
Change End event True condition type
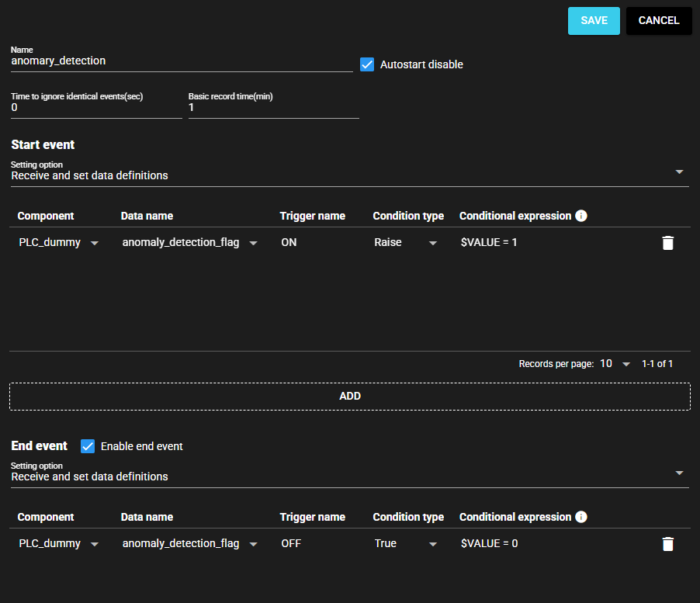(x=405, y=544)
